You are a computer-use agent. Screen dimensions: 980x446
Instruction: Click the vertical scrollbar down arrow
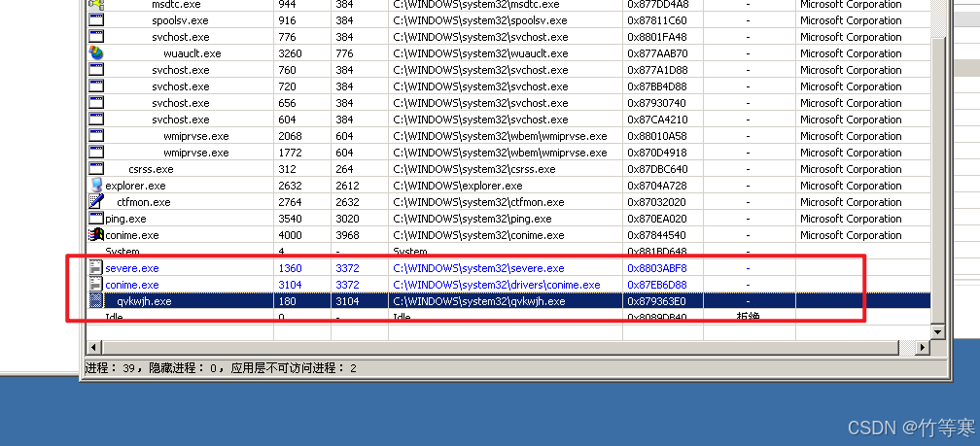tap(939, 330)
